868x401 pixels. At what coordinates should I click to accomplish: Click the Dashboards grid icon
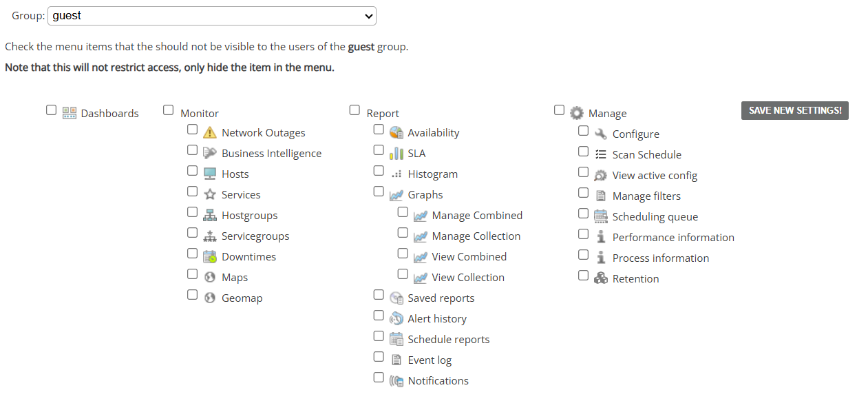[70, 113]
